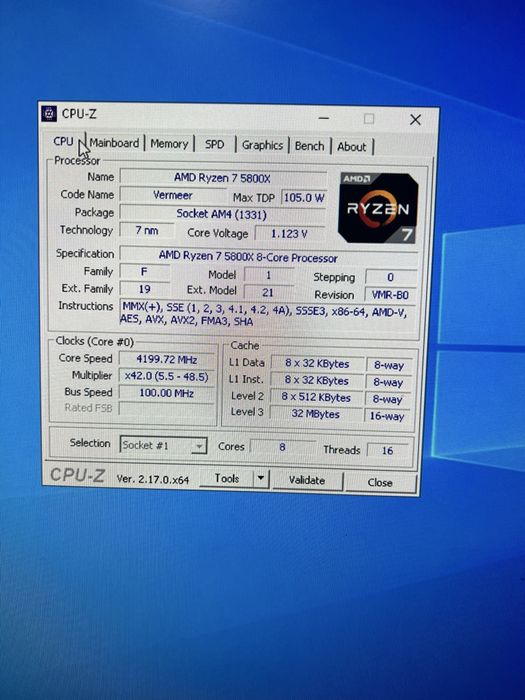
Task: Go to the Graphics tab
Action: [x=262, y=145]
